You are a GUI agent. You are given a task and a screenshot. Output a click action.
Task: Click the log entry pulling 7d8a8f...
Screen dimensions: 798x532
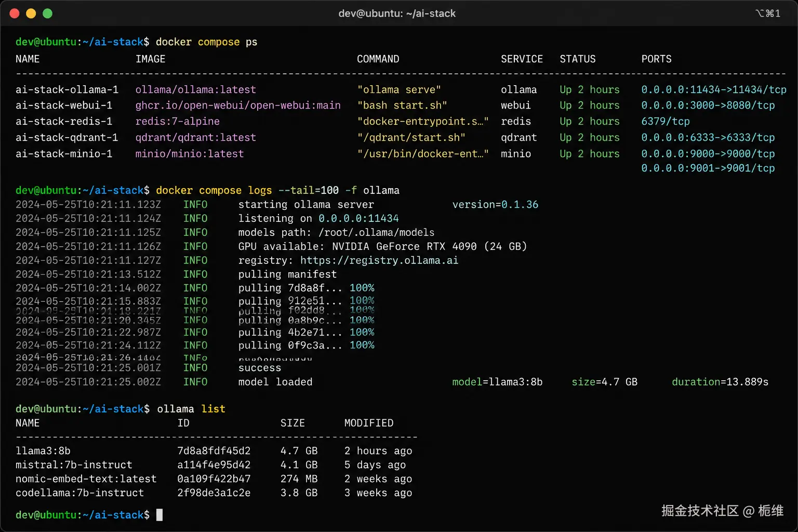pyautogui.click(x=290, y=288)
